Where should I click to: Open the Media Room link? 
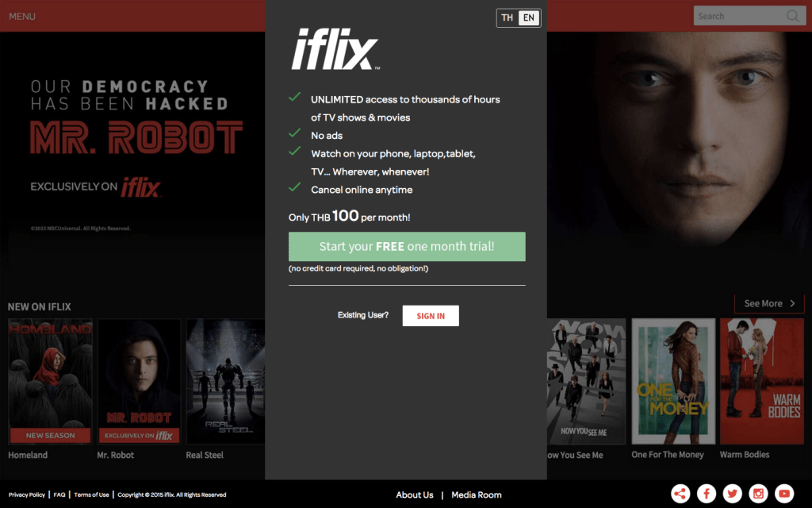point(477,495)
